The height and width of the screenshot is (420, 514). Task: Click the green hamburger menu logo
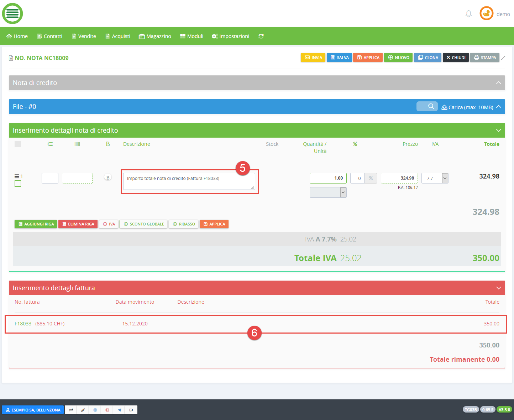click(12, 14)
